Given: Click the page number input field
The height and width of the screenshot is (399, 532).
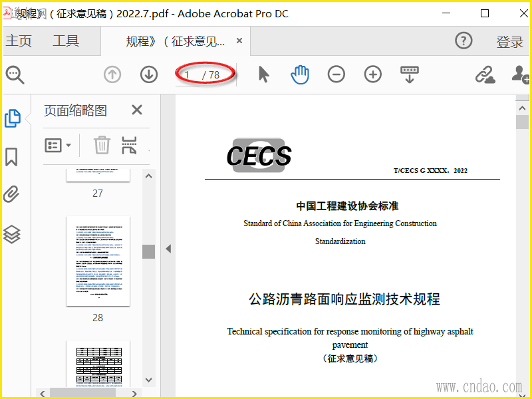Looking at the screenshot, I should (188, 75).
